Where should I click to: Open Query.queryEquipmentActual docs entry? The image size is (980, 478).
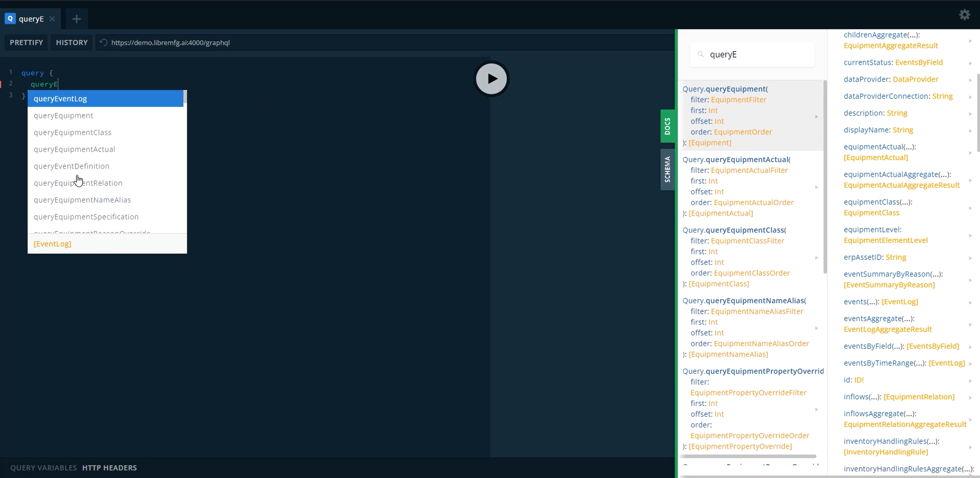[750, 186]
